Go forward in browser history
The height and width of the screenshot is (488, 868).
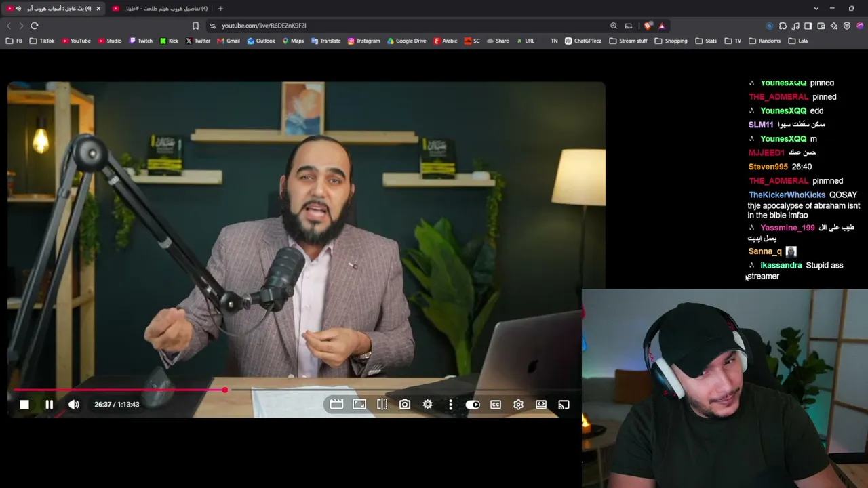tap(21, 26)
